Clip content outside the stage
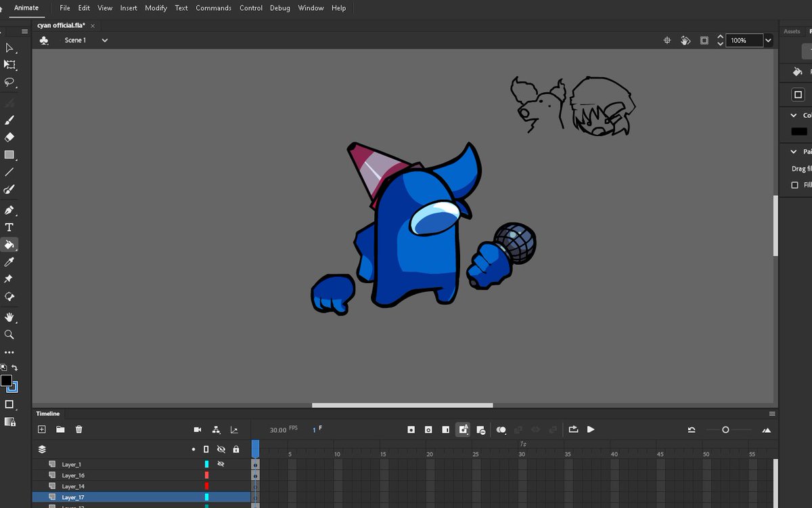Screen dimensions: 812x508 tap(704, 41)
